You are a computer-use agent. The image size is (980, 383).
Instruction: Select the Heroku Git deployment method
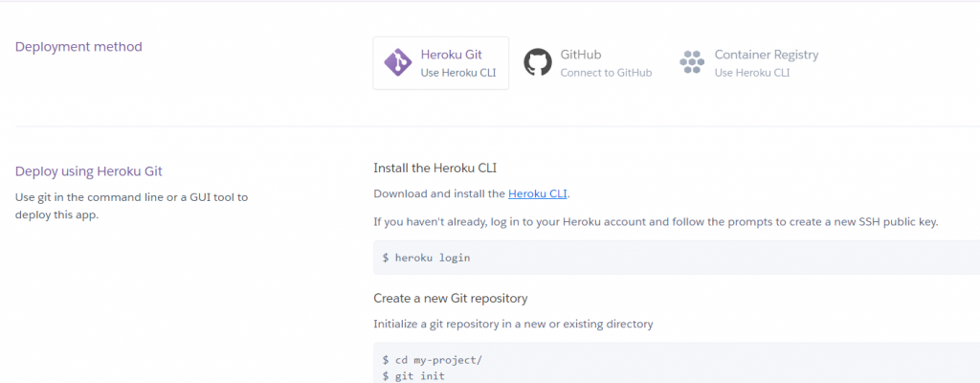point(440,62)
